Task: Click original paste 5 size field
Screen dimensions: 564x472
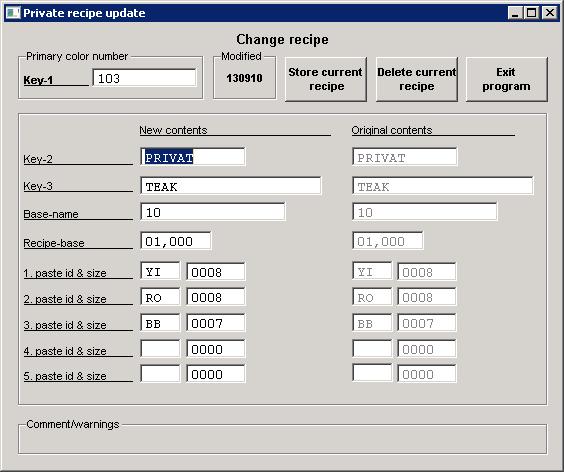Action: point(427,374)
